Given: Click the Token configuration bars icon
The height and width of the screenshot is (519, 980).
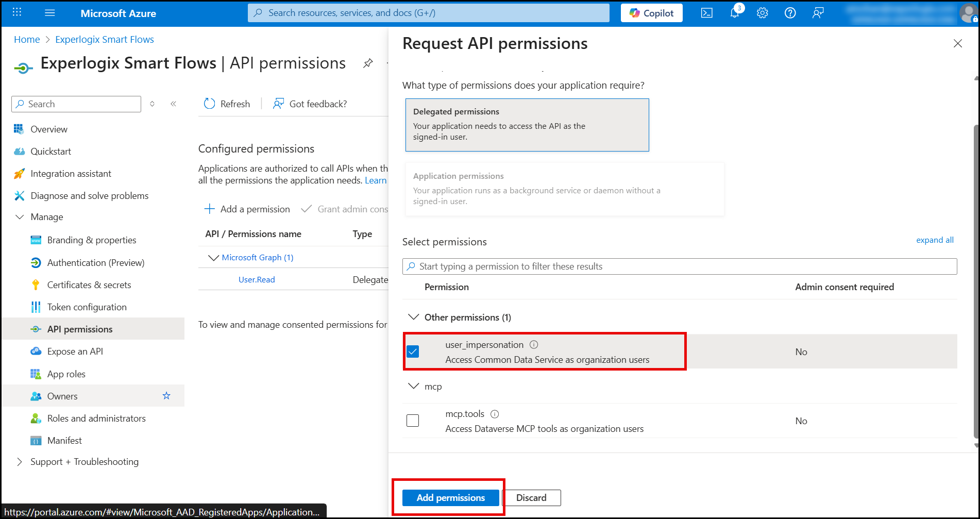Looking at the screenshot, I should pyautogui.click(x=36, y=307).
